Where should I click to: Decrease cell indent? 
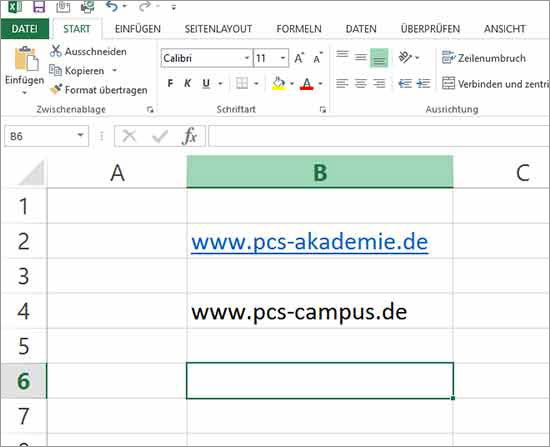point(405,84)
